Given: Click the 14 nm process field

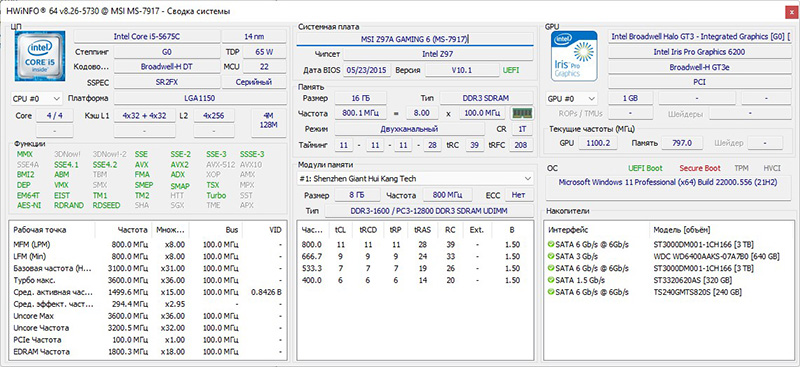Looking at the screenshot, I should point(254,37).
